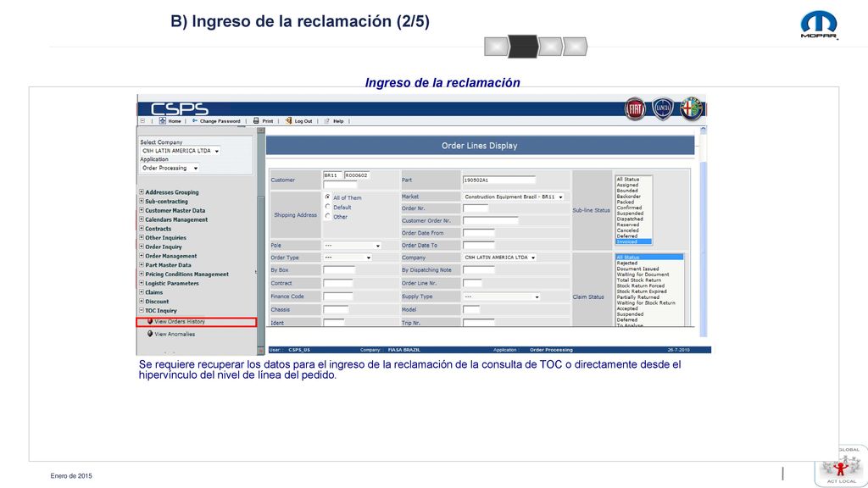Click the Order Date From input field
868x488 pixels.
coord(478,233)
